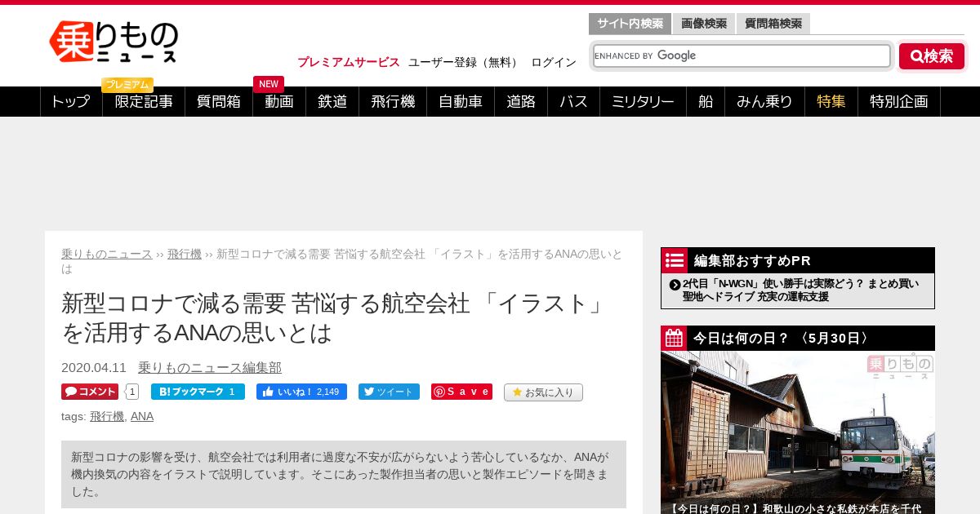Screen dimensions: 980x514
Task: Click the 今日は何の日？〈5月30日〉 heading
Action: [x=782, y=339]
